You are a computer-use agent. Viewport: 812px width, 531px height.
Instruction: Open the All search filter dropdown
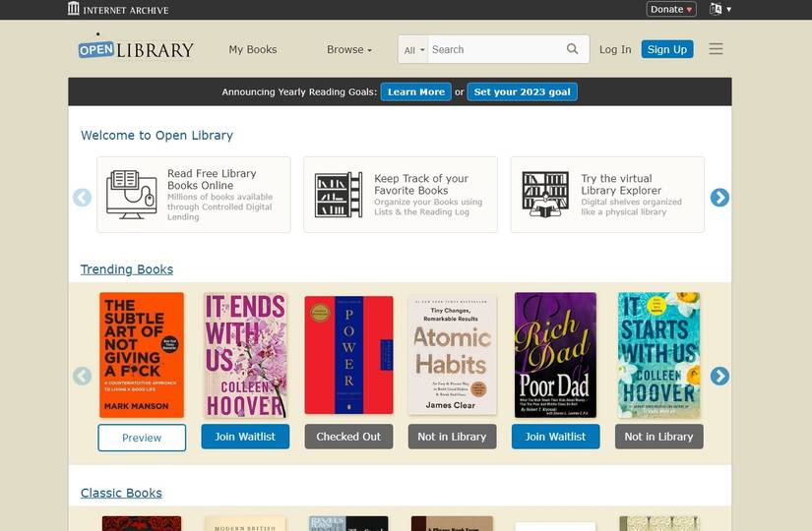[x=414, y=49]
